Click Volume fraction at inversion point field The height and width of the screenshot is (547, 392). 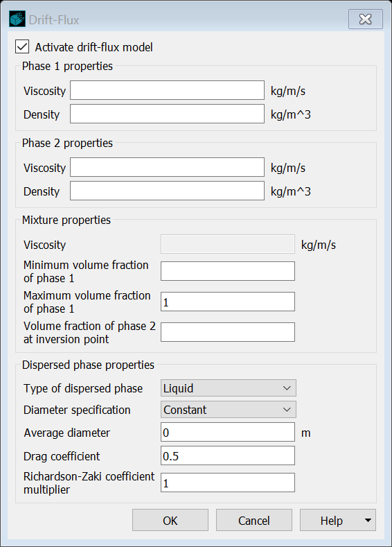point(228,332)
